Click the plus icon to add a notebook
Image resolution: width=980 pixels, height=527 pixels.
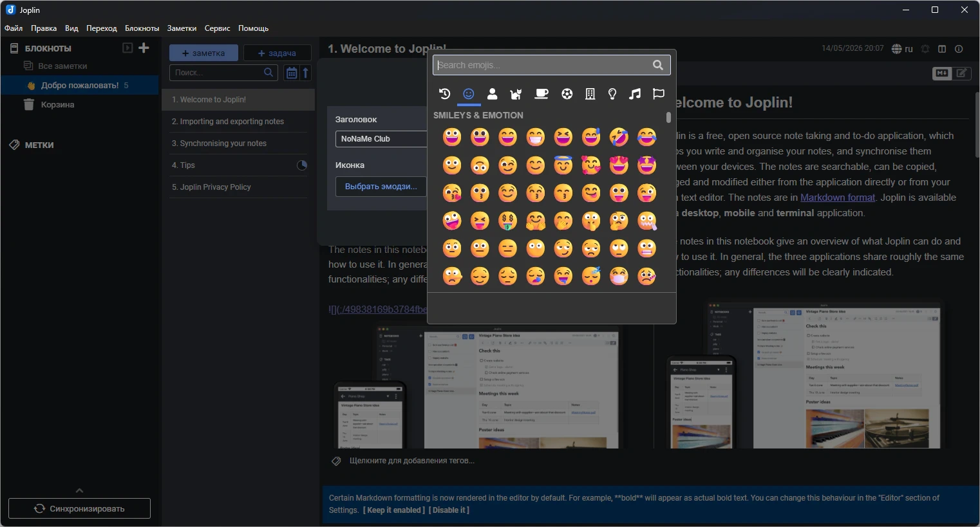point(144,48)
